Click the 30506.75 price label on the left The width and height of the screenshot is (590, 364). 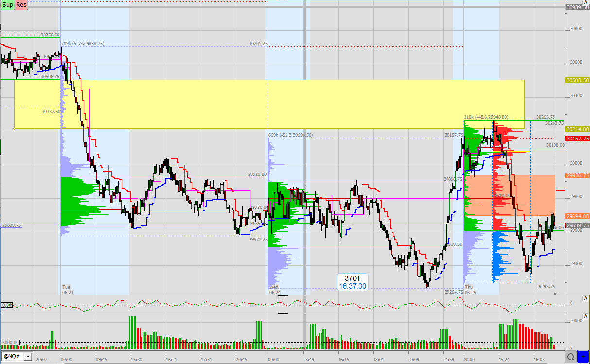point(50,76)
